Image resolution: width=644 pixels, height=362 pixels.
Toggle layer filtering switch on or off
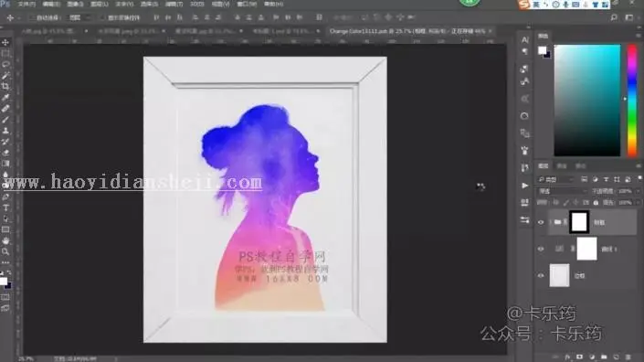[x=639, y=179]
